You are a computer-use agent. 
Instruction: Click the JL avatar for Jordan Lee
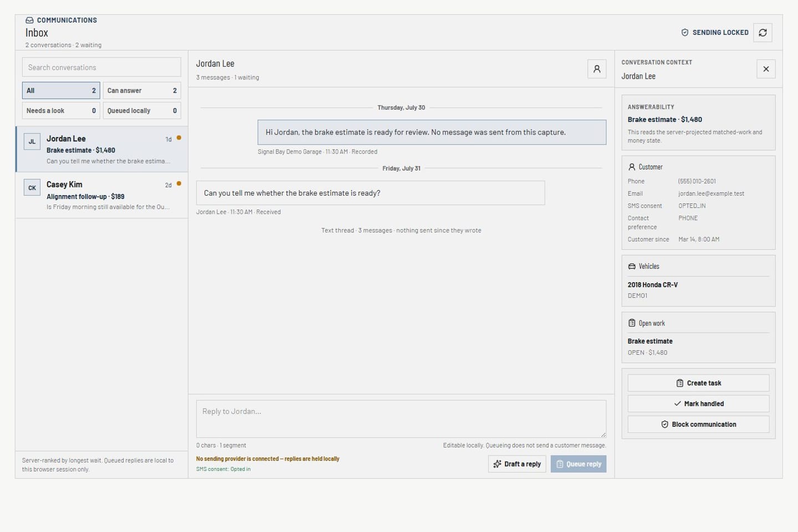[x=32, y=142]
